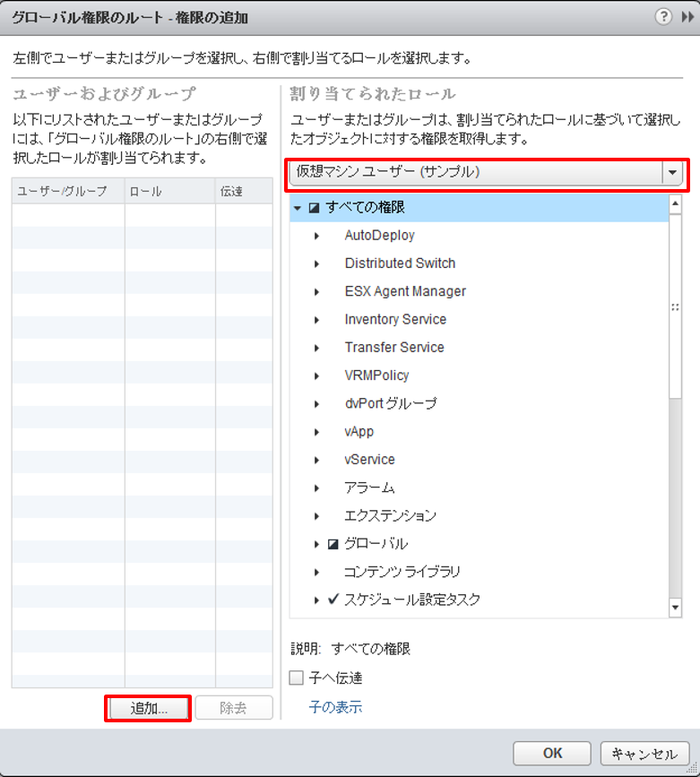Expand the vApp privilege node
The image size is (700, 777).
pos(316,432)
